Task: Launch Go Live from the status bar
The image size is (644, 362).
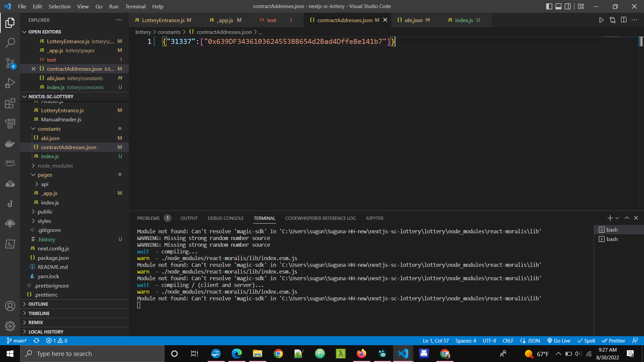Action: click(558, 341)
